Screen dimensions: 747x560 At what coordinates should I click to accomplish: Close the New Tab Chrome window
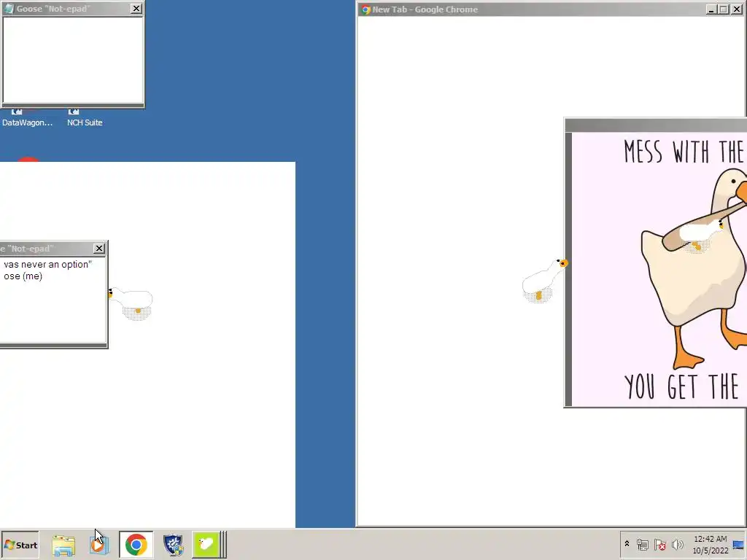[x=737, y=9]
